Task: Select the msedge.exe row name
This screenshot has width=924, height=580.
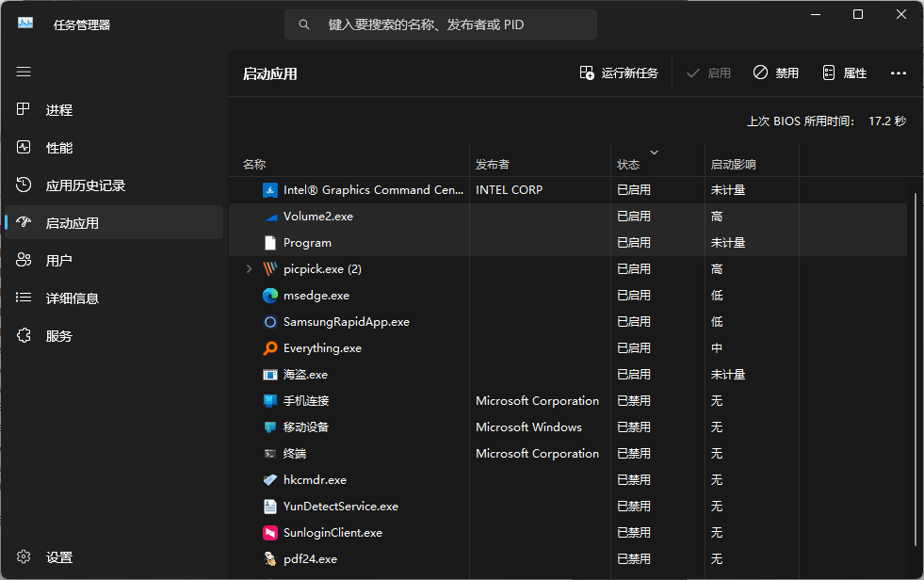Action: [316, 296]
